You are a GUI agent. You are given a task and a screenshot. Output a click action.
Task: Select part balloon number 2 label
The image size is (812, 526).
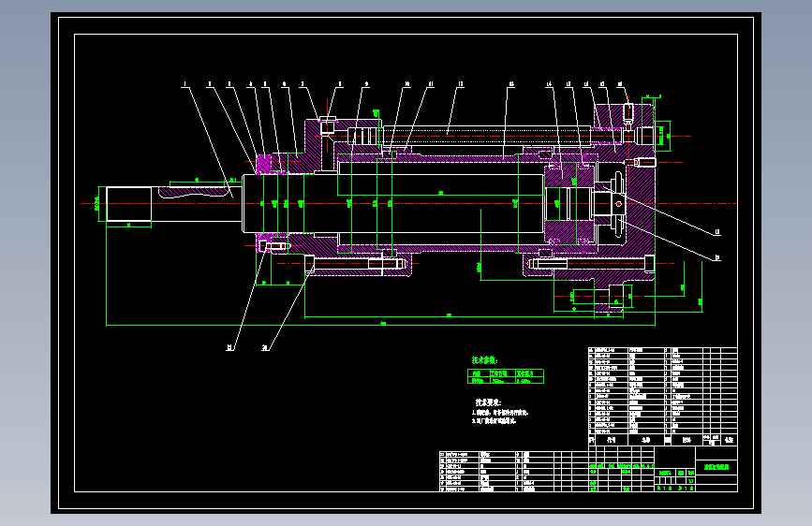[x=210, y=84]
